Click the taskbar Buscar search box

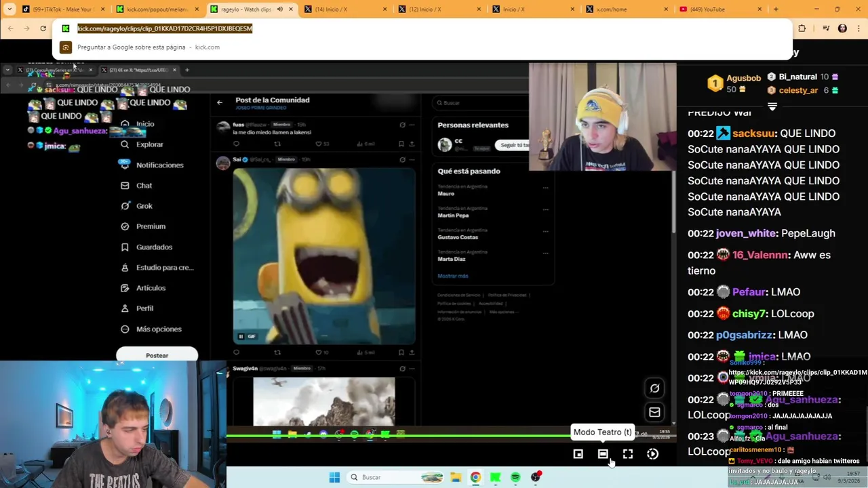[x=397, y=477]
